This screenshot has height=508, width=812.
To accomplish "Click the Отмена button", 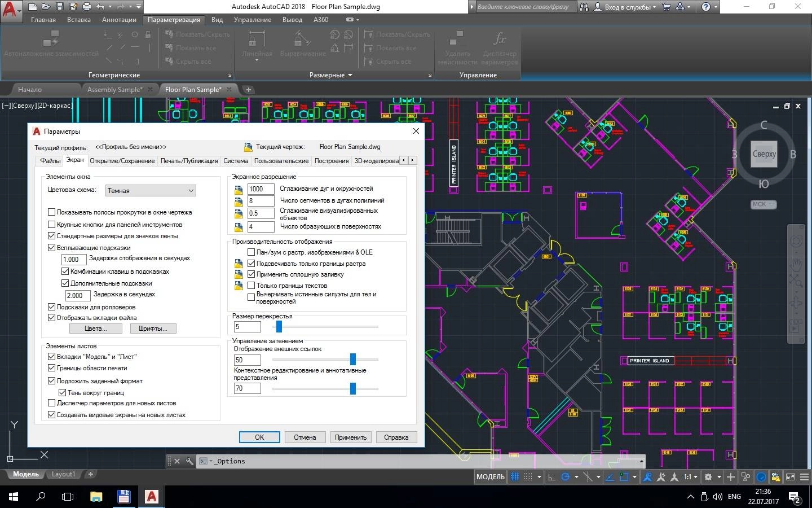I will pyautogui.click(x=305, y=437).
